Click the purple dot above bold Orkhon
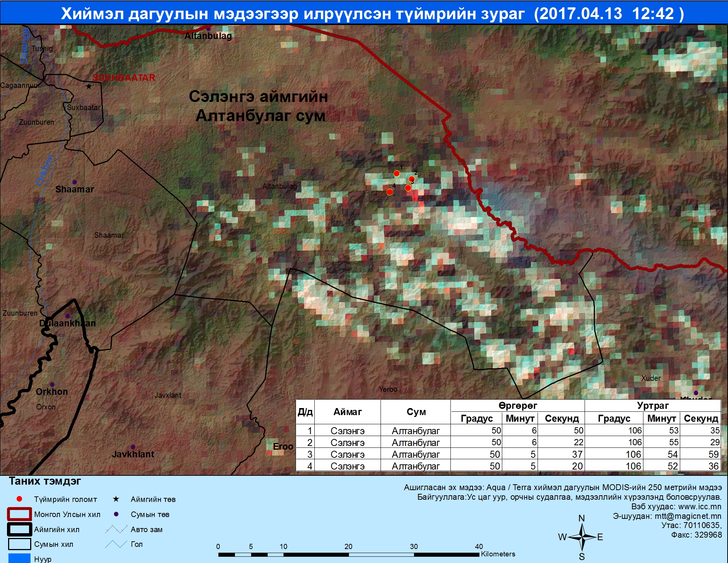Viewport: 728px width, 563px height. (x=52, y=385)
